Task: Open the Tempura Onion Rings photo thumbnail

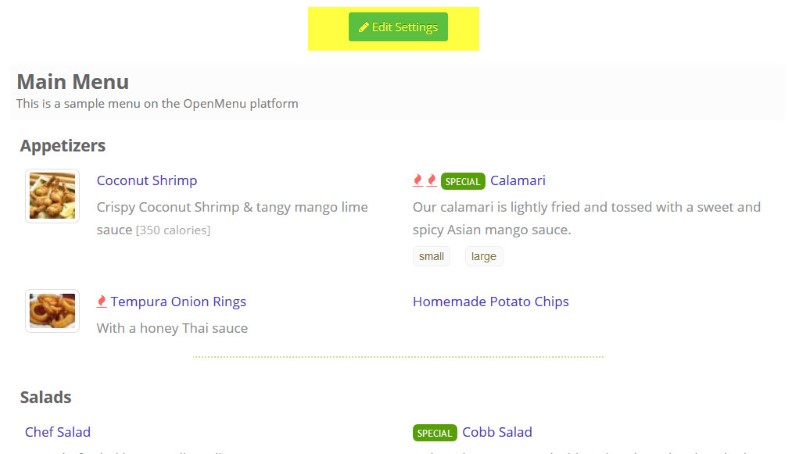Action: [x=52, y=310]
